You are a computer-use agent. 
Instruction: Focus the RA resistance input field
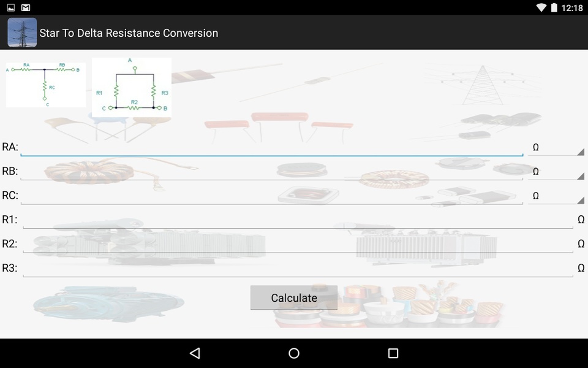pyautogui.click(x=272, y=147)
